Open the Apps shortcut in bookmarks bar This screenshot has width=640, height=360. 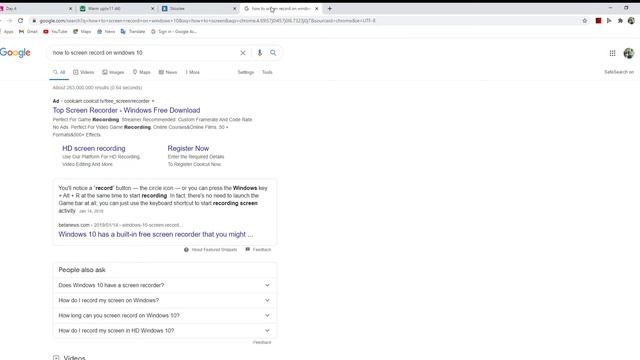(7, 31)
